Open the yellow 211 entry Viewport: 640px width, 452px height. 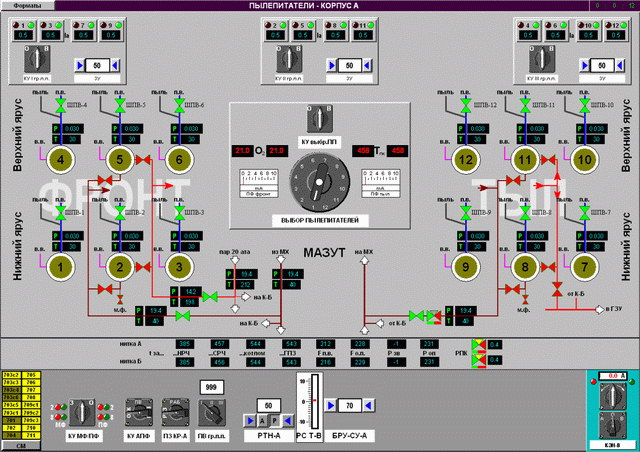(31, 435)
